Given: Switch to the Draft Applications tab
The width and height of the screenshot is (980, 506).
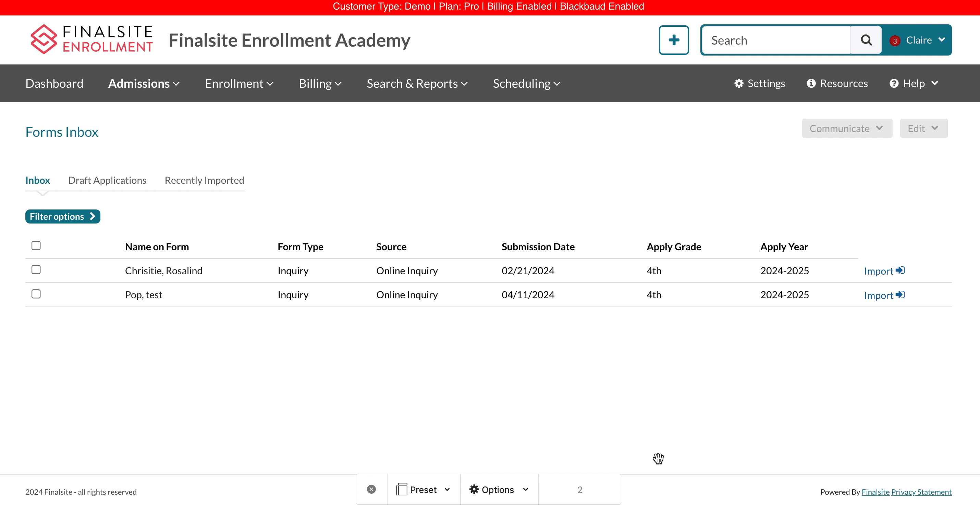Looking at the screenshot, I should tap(106, 180).
